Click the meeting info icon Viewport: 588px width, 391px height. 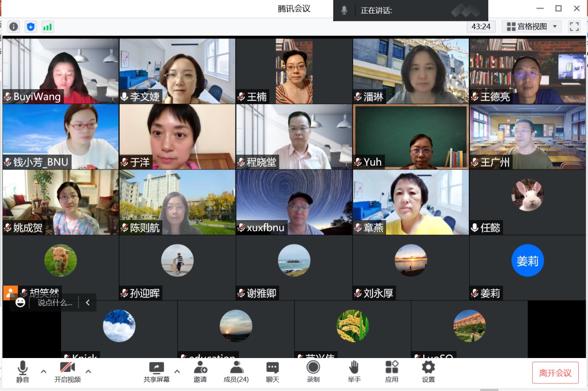(13, 26)
